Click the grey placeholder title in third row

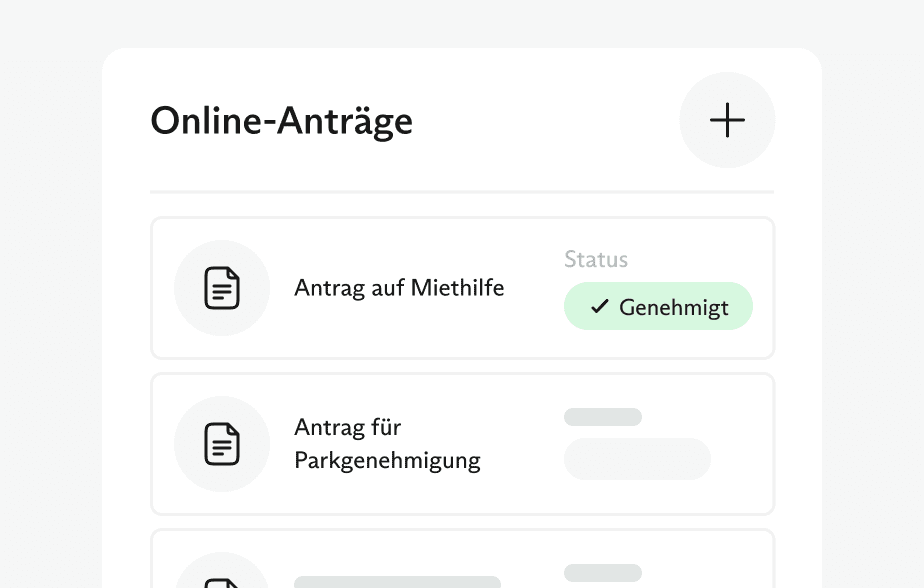(397, 581)
